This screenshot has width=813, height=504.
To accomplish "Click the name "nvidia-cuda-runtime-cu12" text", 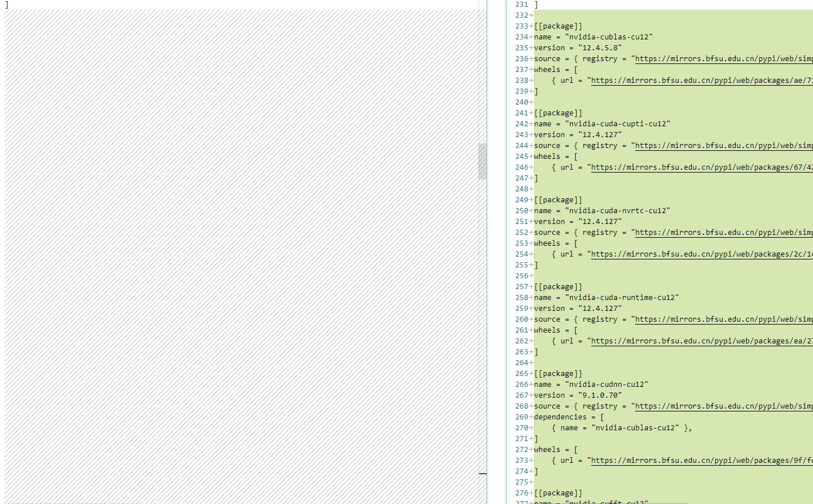I will click(621, 298).
